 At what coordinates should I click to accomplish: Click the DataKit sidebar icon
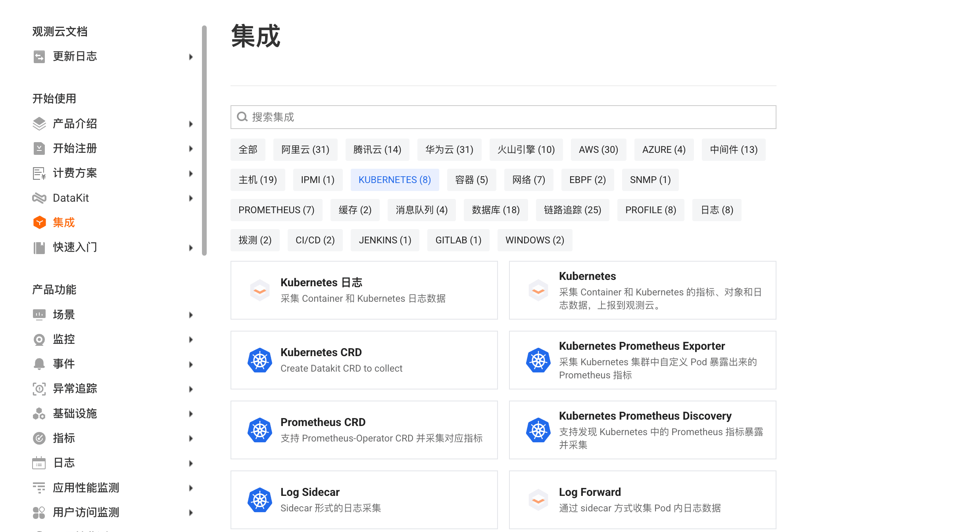39,198
